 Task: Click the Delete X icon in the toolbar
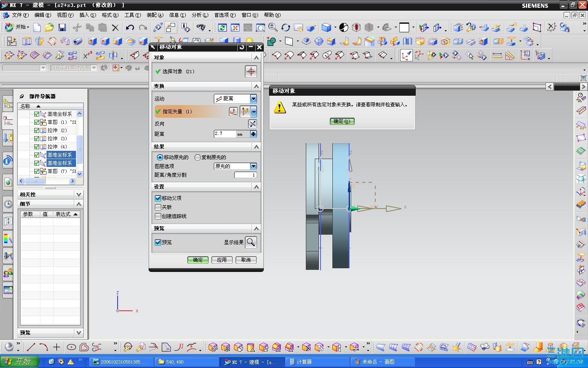[x=116, y=27]
